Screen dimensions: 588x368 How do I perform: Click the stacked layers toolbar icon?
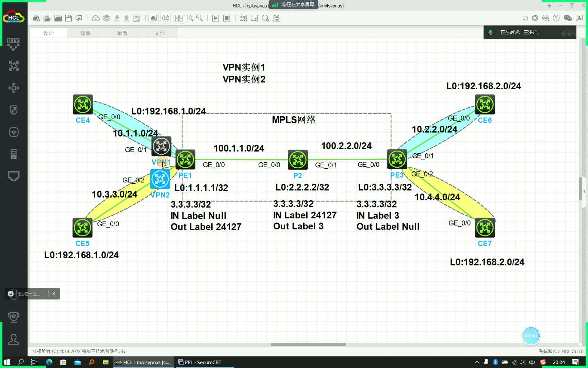[x=107, y=18]
